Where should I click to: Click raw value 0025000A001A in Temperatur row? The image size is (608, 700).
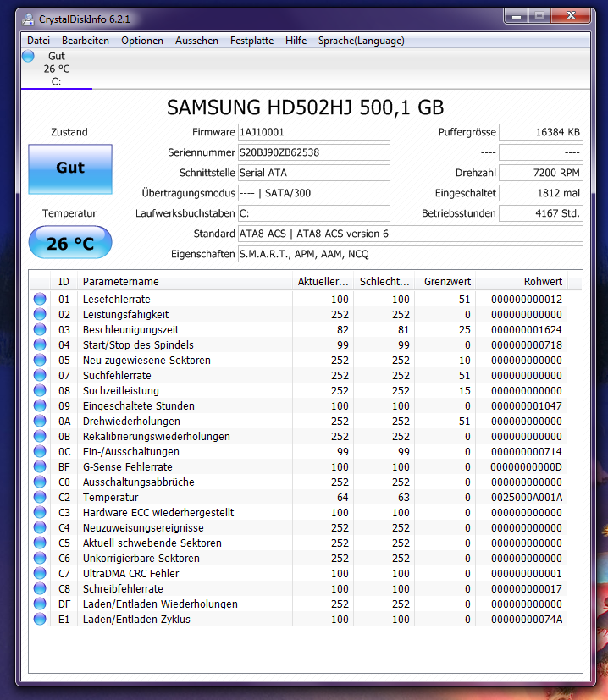(x=527, y=497)
